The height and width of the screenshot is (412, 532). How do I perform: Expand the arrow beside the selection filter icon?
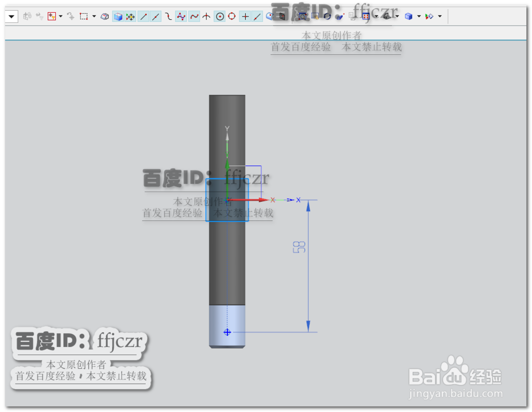(x=61, y=16)
